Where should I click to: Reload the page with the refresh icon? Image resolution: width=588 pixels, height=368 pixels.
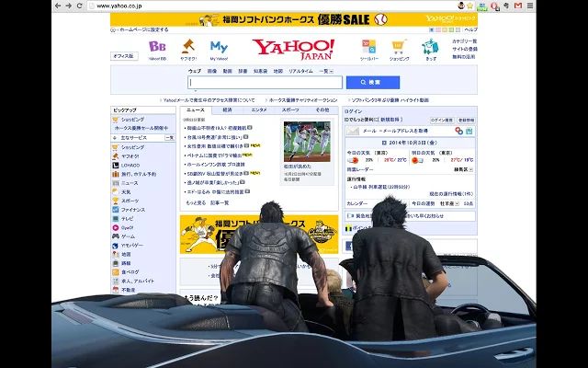point(80,6)
